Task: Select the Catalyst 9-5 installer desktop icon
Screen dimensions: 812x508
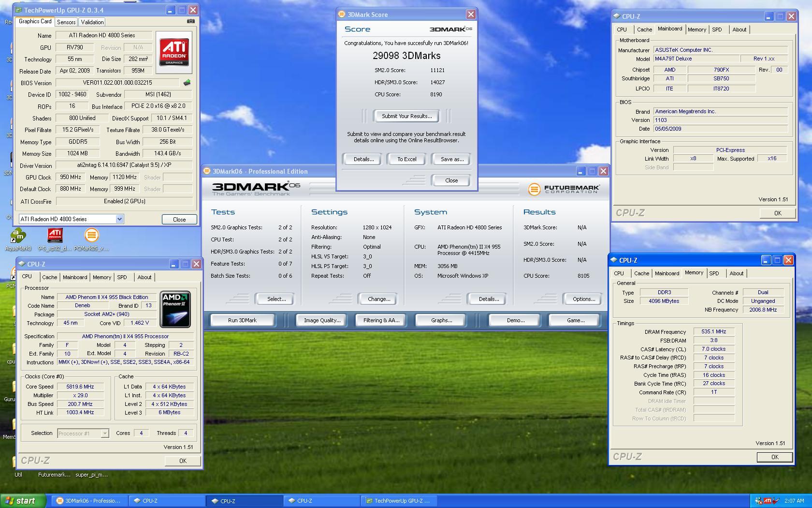Action: (55, 240)
